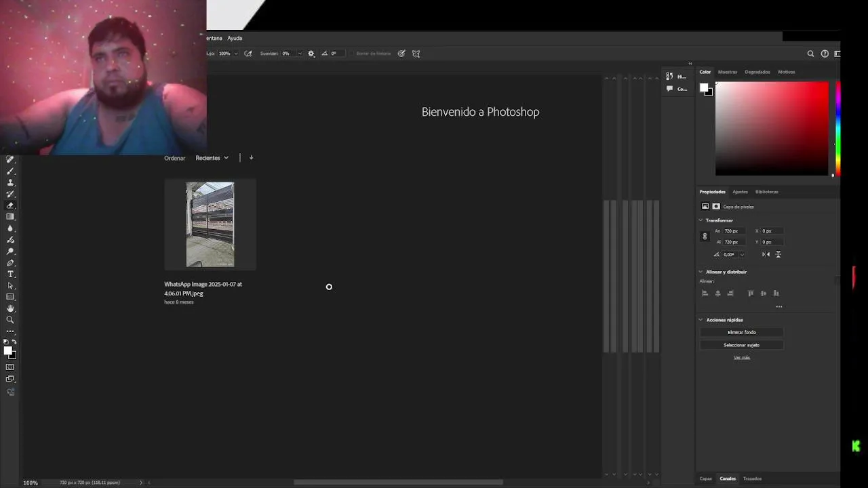The width and height of the screenshot is (868, 488).
Task: Toggle Quick Mask mode
Action: (10, 367)
